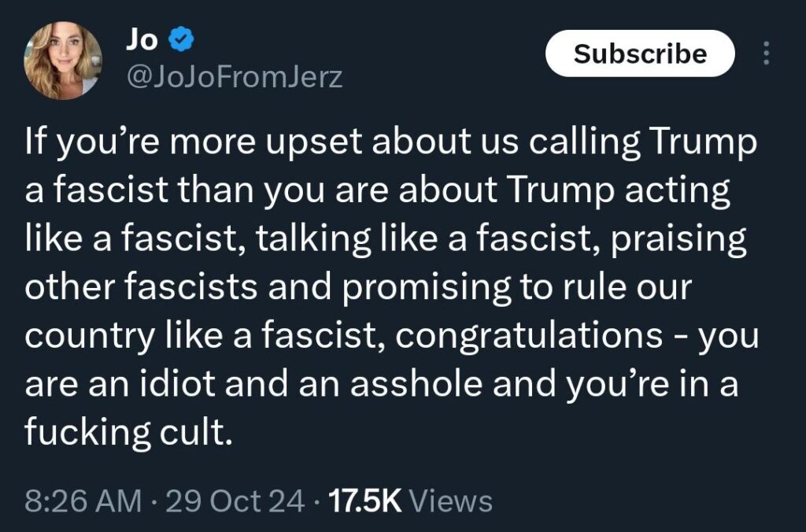The height and width of the screenshot is (532, 806).
Task: Open Jo's profile avatar photo
Action: coord(63,61)
